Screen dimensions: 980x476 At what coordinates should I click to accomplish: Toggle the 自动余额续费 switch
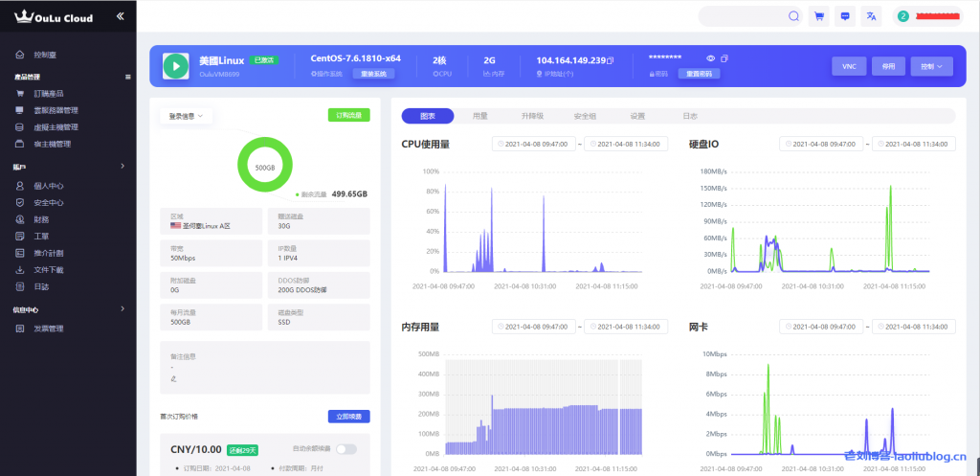(346, 449)
